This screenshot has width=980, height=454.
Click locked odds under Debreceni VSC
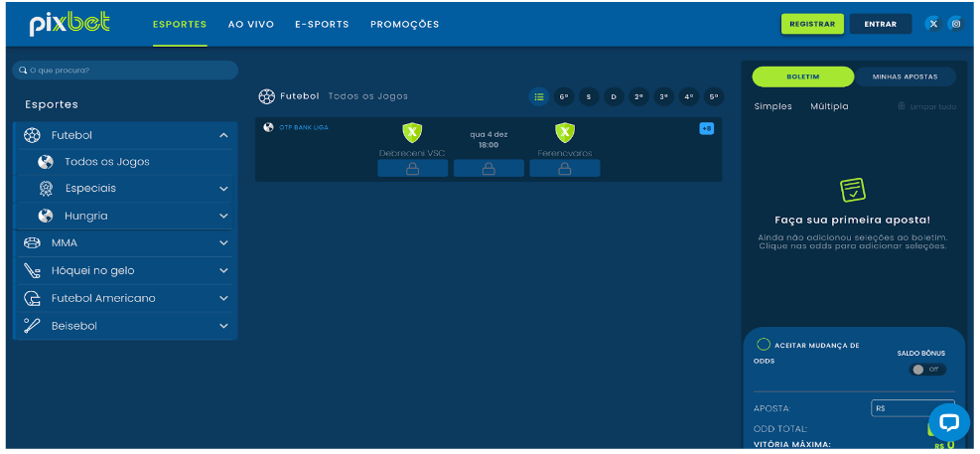click(412, 168)
